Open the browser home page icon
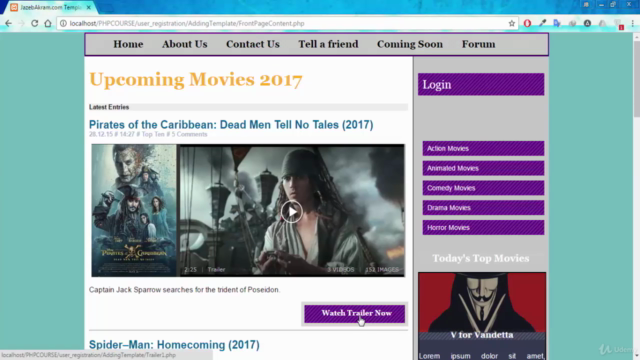640x360 pixels. 48,23
